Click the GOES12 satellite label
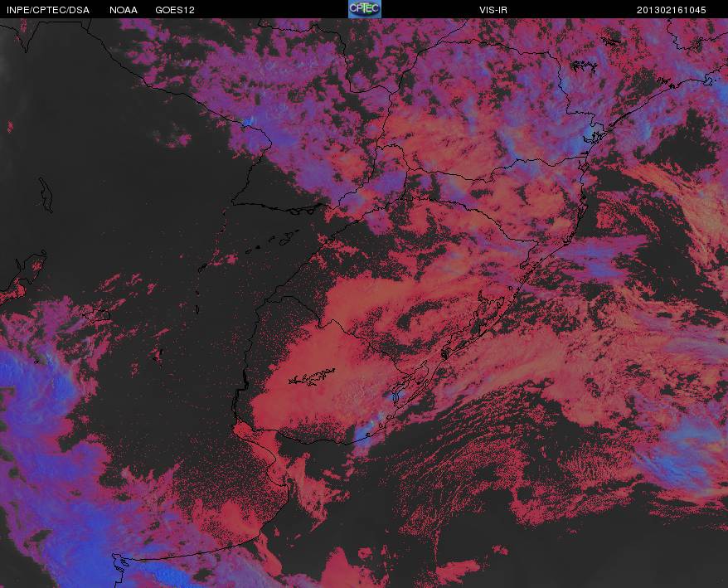Viewport: 728px width, 588px height. [175, 10]
